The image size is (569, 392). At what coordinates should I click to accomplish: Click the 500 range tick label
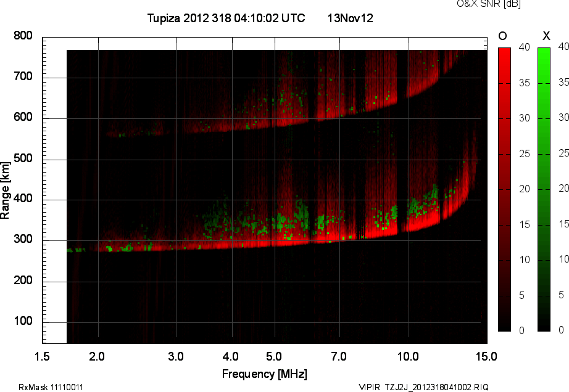coord(23,158)
